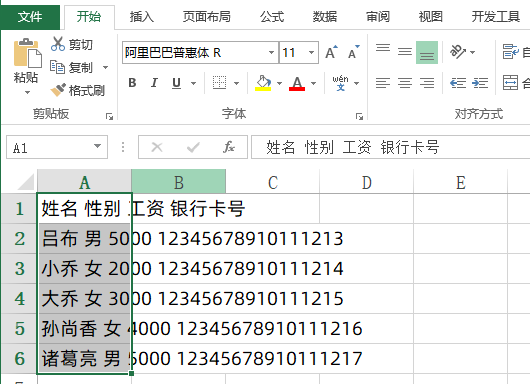This screenshot has width=530, height=384.
Task: Center text horizontally
Action: 405,83
